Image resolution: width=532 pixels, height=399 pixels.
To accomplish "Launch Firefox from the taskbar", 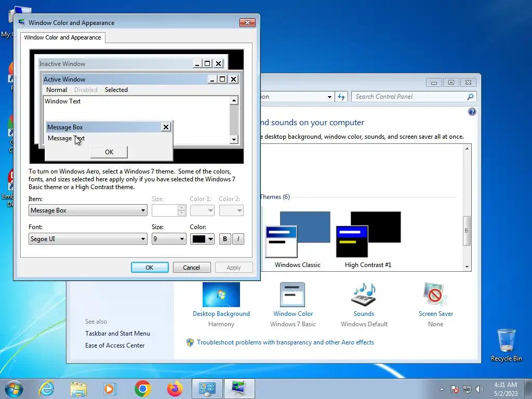I will 175,389.
